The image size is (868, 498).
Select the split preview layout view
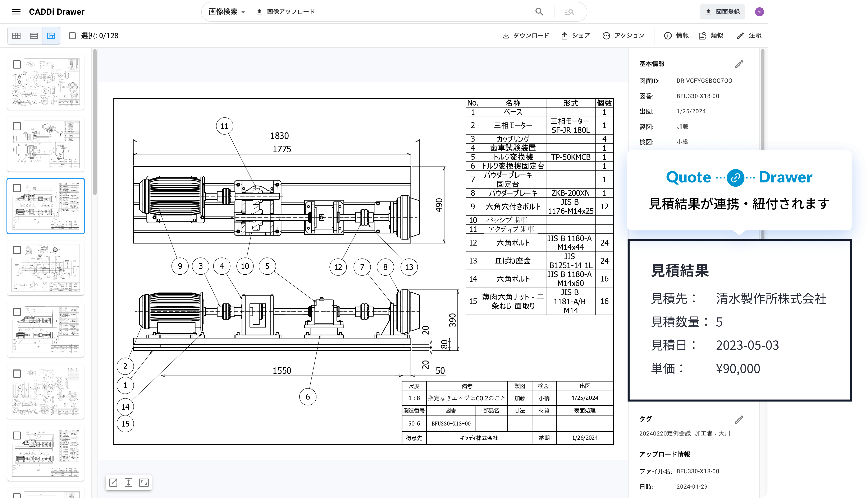pos(51,36)
